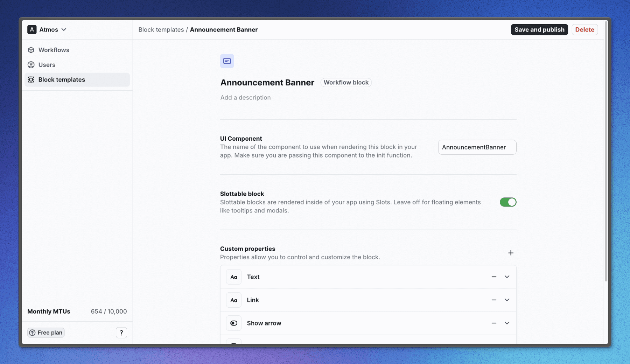Screen dimensions: 630x364
Task: Click the Block templates scan icon
Action: 31,79
